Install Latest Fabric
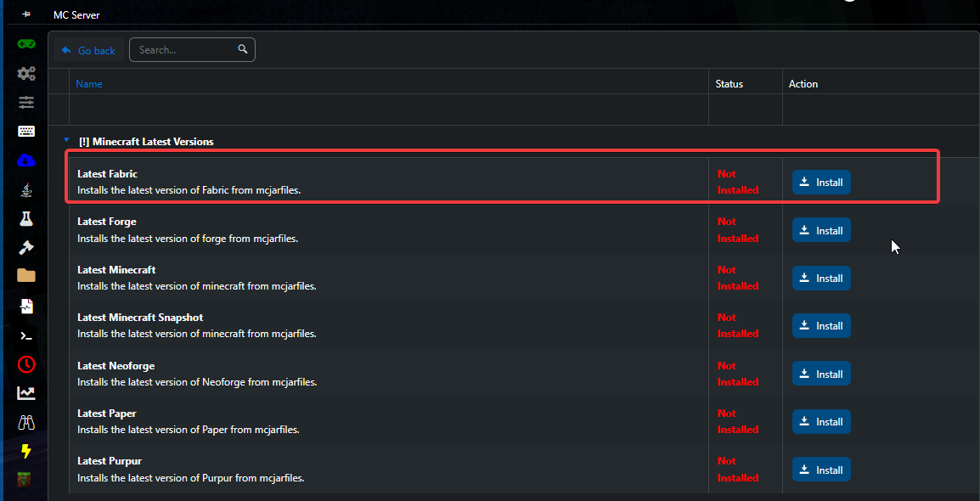This screenshot has height=501, width=980. click(821, 183)
